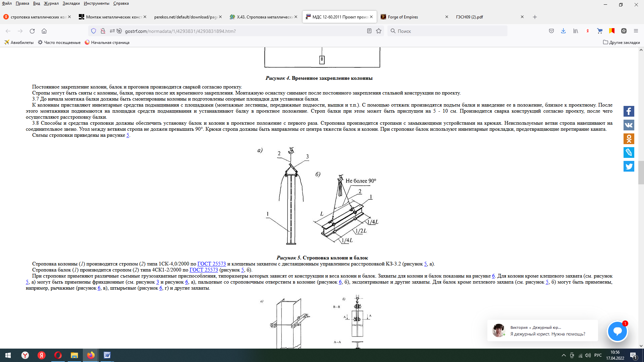This screenshot has height=362, width=644.
Task: Save page to Pocket
Action: [x=551, y=31]
